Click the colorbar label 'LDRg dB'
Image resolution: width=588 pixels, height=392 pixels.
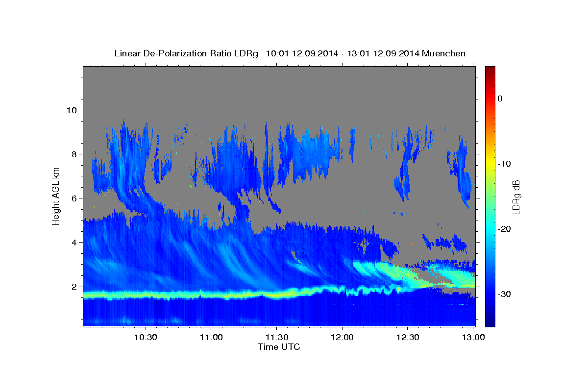pos(516,197)
